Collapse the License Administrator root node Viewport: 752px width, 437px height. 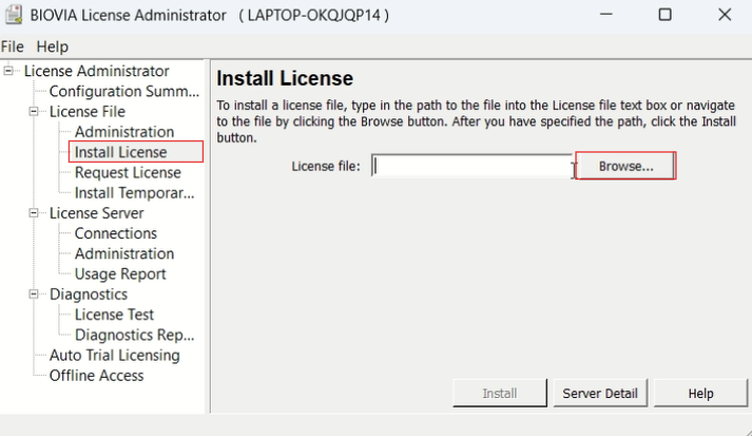(x=9, y=71)
